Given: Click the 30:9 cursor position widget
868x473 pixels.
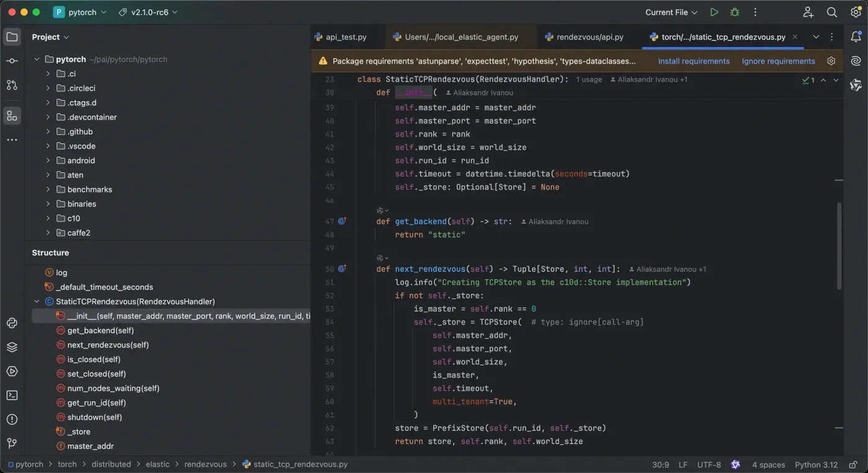Looking at the screenshot, I should [660, 465].
